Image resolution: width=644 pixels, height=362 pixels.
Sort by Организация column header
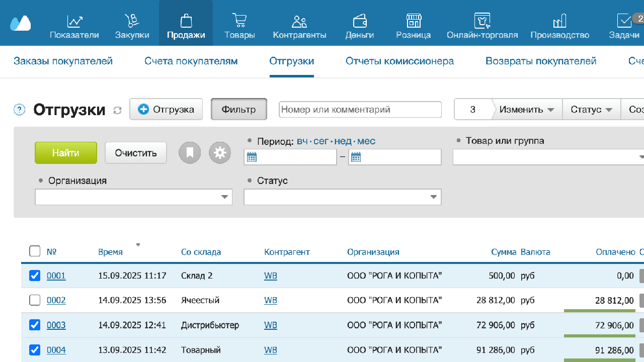pos(373,252)
